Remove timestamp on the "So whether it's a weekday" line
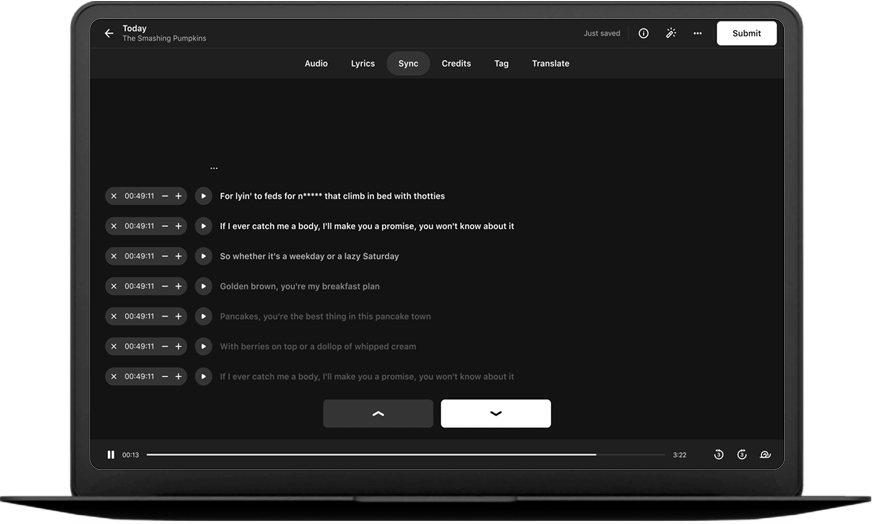 113,256
